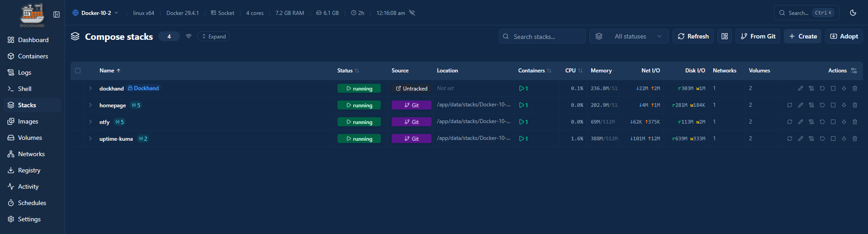This screenshot has height=234, width=868.
Task: Bring down the uptime-kuma stack
Action: click(844, 138)
